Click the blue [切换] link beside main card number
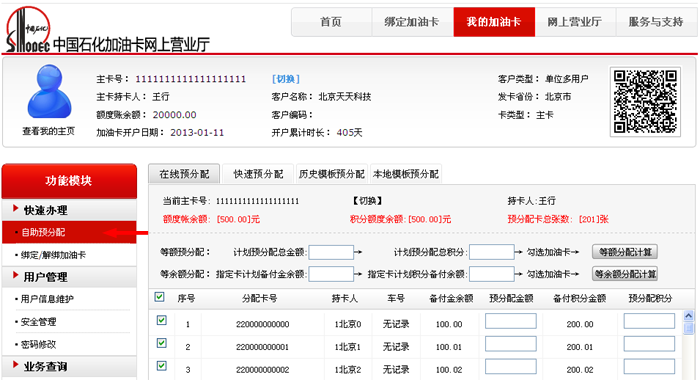 286,79
